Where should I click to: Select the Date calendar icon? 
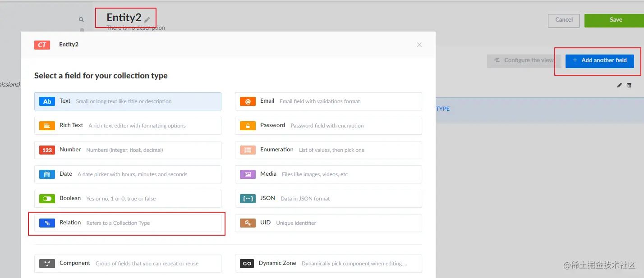(x=47, y=174)
